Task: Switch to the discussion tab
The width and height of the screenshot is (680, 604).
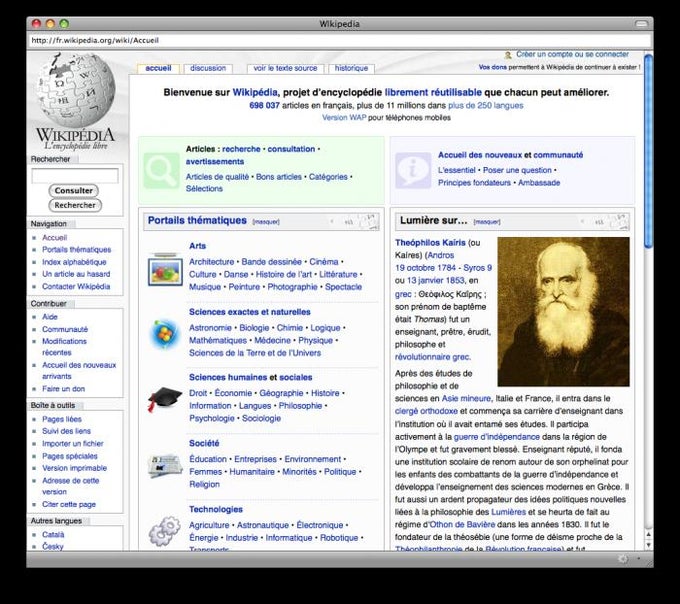Action: click(208, 69)
